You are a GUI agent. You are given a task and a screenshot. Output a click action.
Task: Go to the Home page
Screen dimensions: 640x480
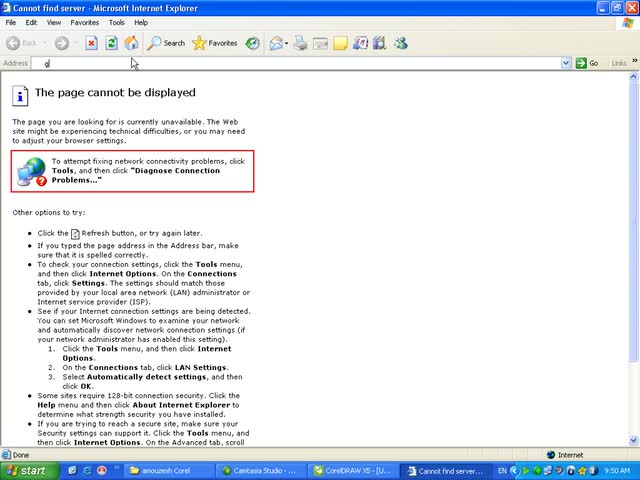tap(131, 43)
